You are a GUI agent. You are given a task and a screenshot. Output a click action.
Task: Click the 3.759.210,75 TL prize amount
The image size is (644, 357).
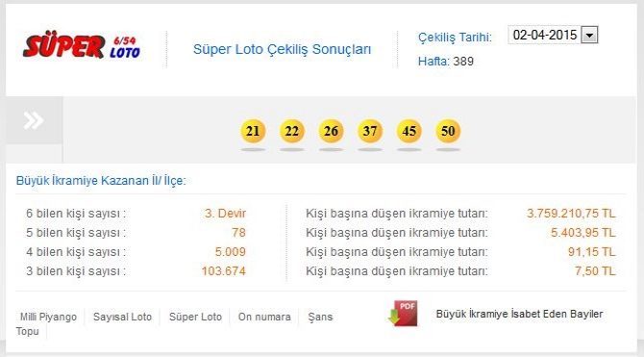[x=571, y=214]
